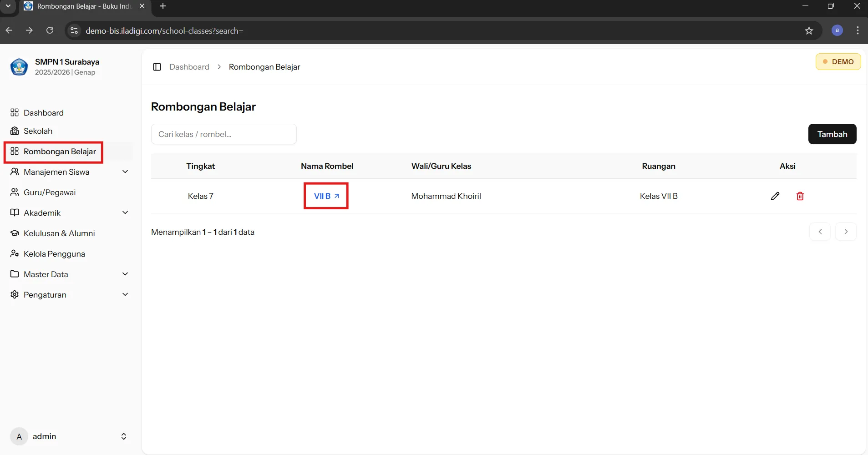The height and width of the screenshot is (455, 868).
Task: Go to previous page of results
Action: coord(820,232)
